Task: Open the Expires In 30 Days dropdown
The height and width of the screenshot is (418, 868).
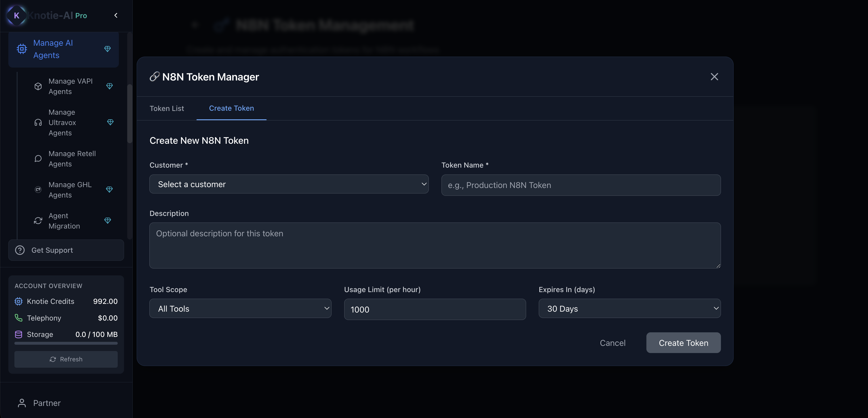Action: pyautogui.click(x=629, y=309)
